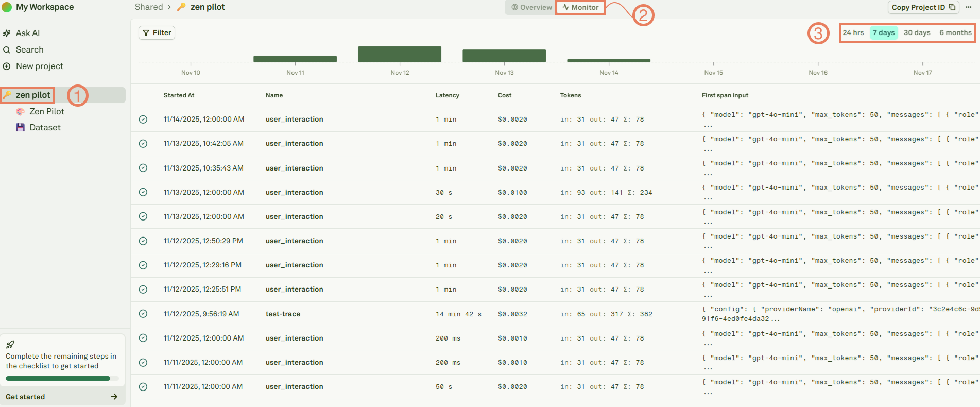Click tokens cell reading in: 93 out: 141
The width and height of the screenshot is (980, 407).
point(606,192)
